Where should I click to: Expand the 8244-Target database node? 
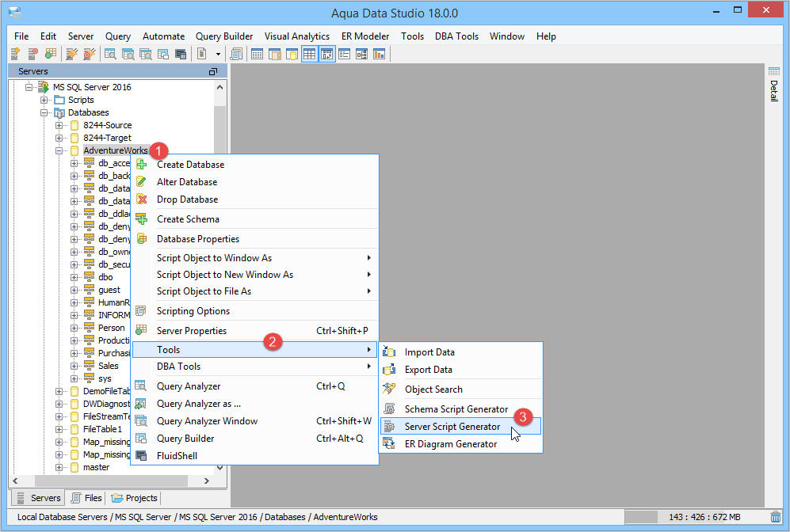tap(59, 138)
